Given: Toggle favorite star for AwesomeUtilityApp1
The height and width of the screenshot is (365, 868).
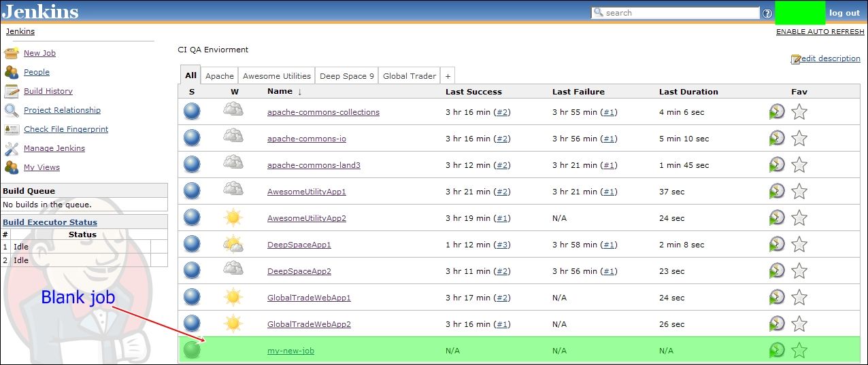Looking at the screenshot, I should tap(799, 191).
